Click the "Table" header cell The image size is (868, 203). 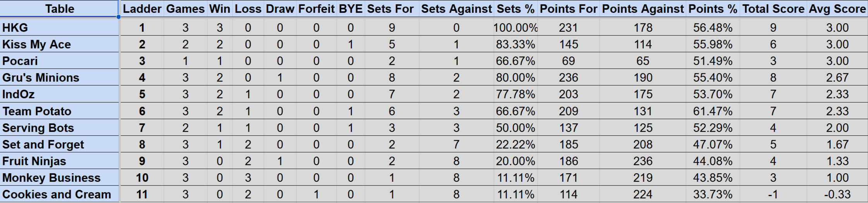tap(59, 9)
